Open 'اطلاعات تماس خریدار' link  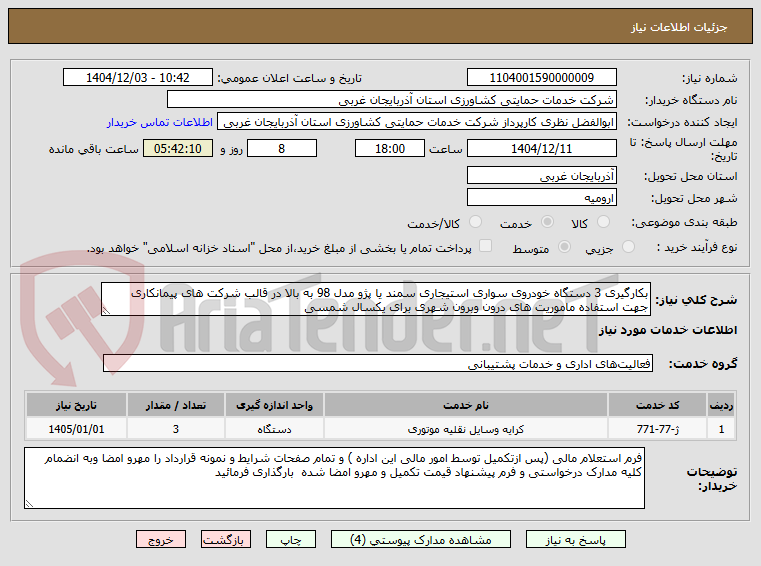(x=160, y=122)
